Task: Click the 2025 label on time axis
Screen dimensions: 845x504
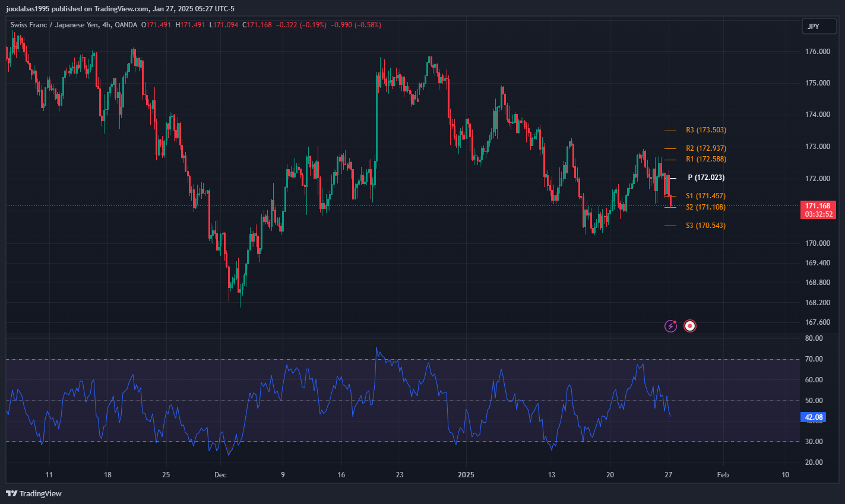Action: [x=466, y=475]
